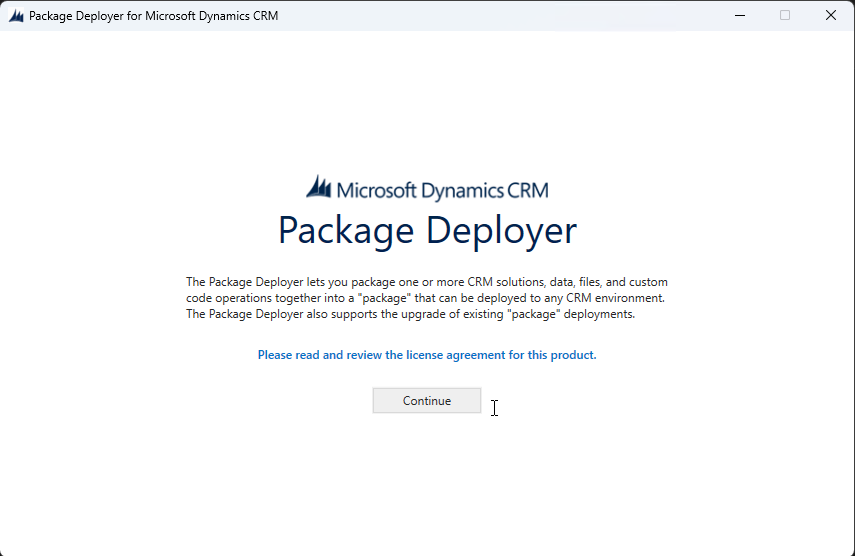The height and width of the screenshot is (556, 855).
Task: Click description line starting "code operations together"
Action: (425, 298)
